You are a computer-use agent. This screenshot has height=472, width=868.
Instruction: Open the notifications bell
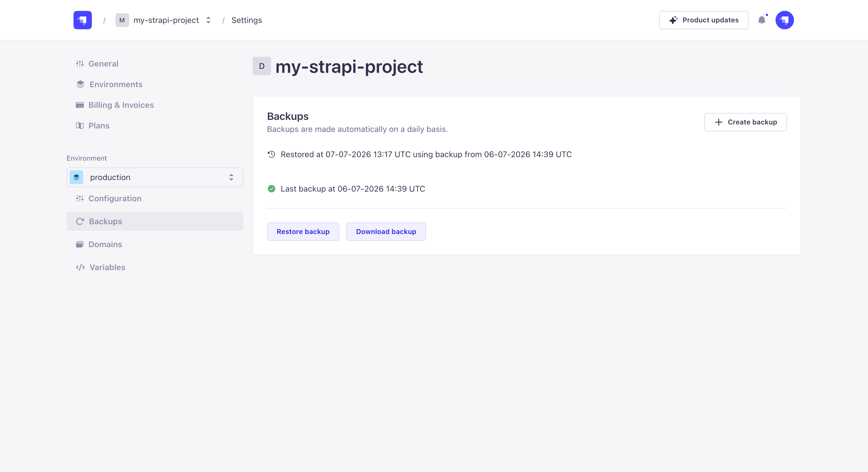(762, 20)
